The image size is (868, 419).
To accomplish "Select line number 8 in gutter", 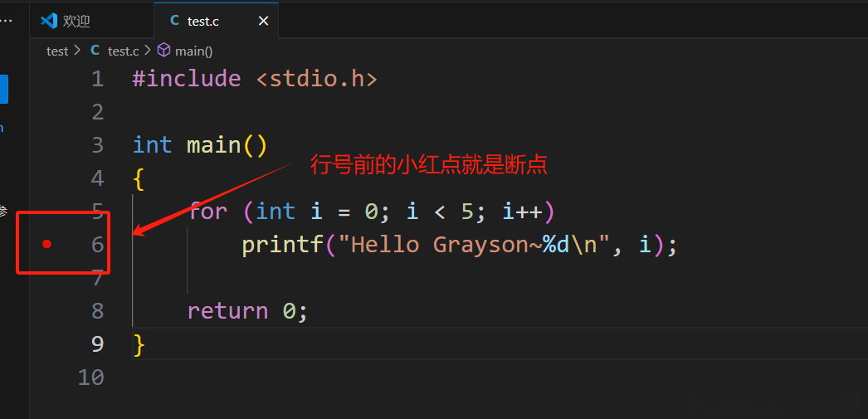I will pos(97,310).
